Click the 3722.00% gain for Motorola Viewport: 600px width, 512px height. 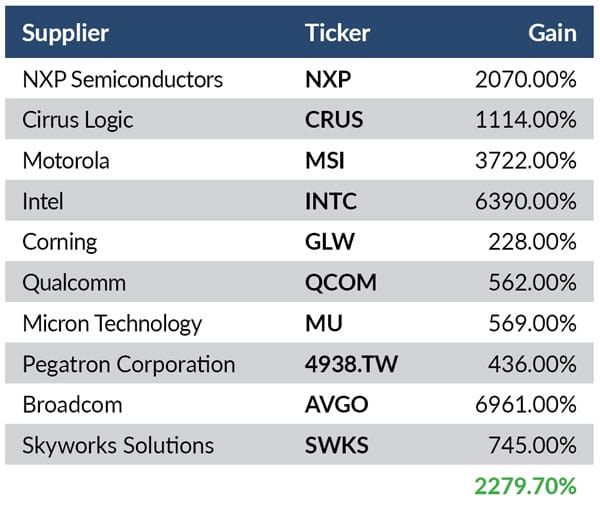tap(528, 161)
